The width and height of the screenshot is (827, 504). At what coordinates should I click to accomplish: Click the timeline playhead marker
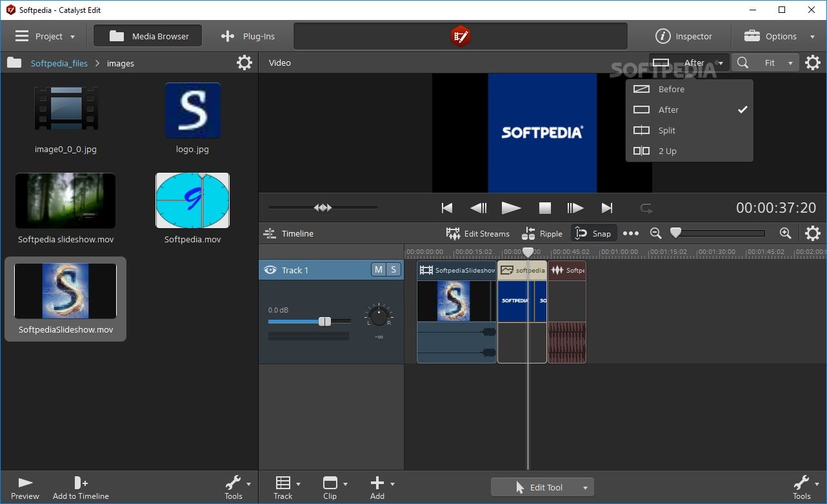click(x=528, y=252)
